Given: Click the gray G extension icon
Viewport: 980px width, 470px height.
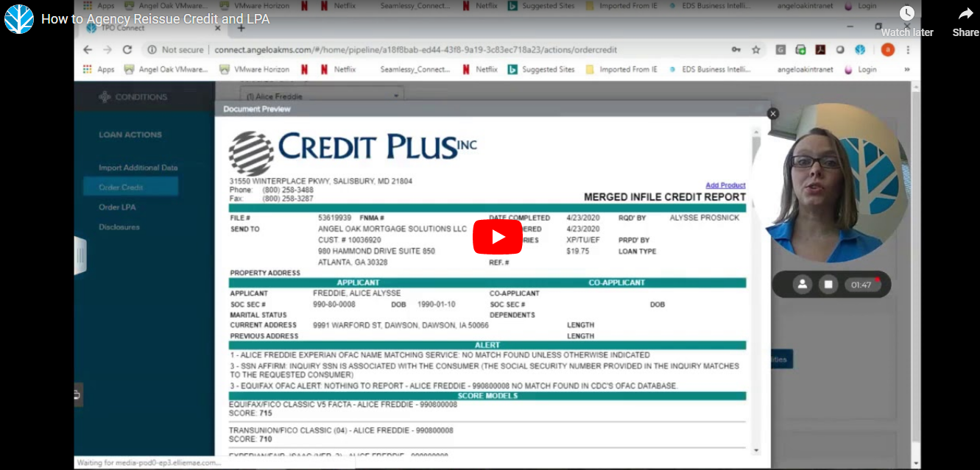Looking at the screenshot, I should (780, 50).
